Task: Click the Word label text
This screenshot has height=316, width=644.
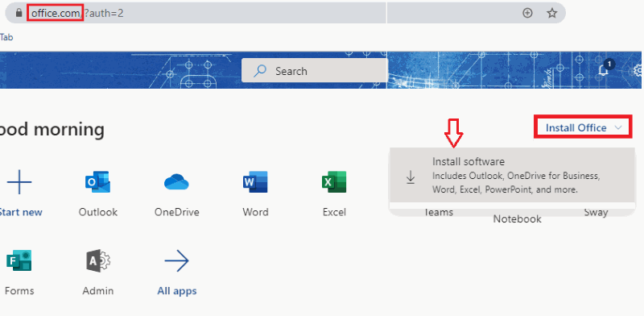Action: click(255, 212)
